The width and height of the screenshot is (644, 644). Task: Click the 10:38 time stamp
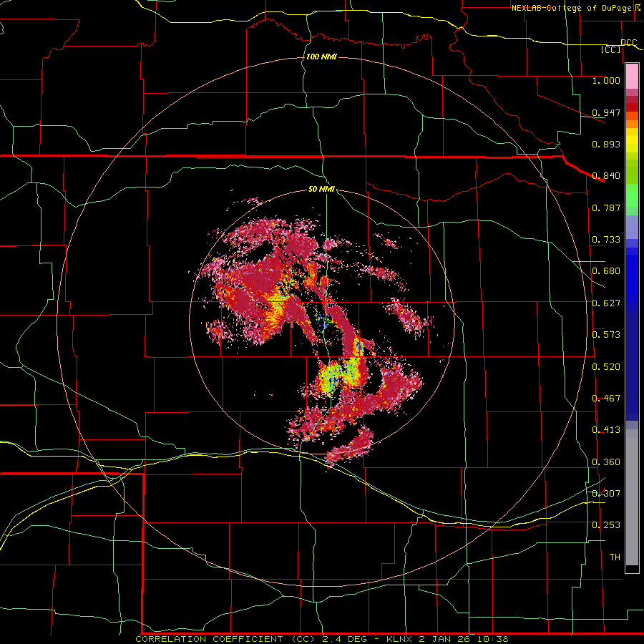click(x=492, y=639)
